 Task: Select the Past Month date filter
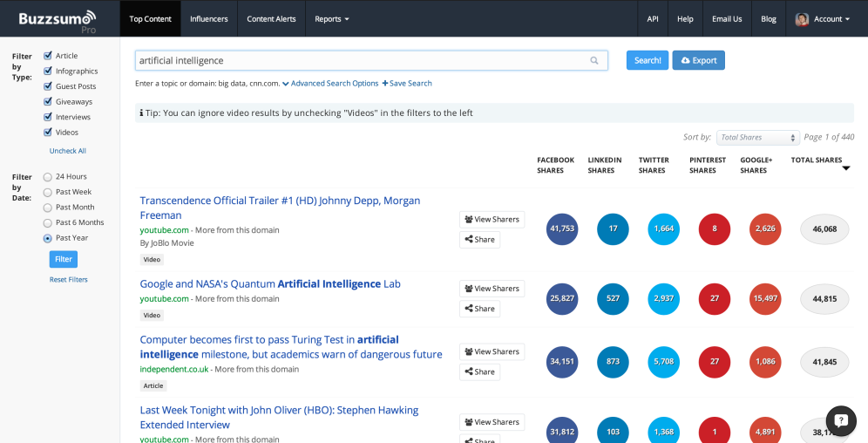[x=48, y=207]
